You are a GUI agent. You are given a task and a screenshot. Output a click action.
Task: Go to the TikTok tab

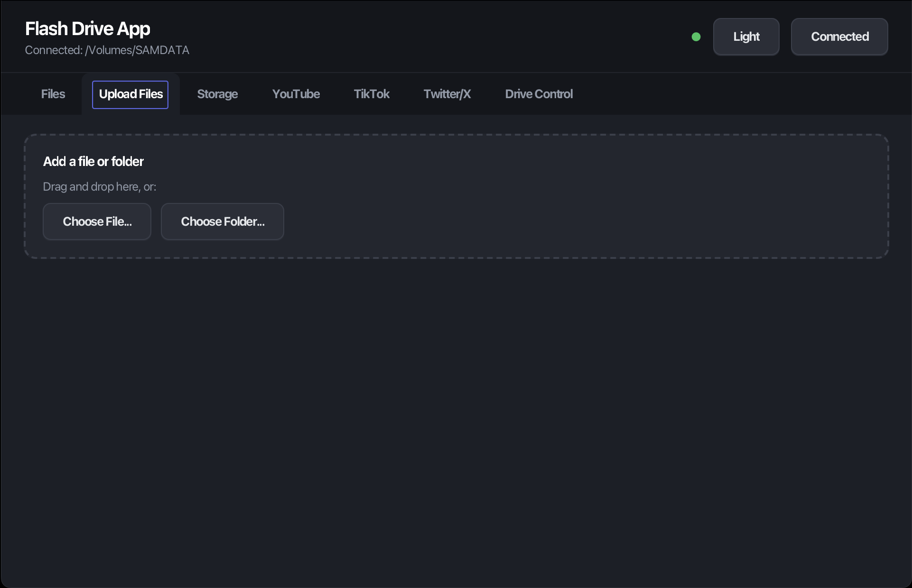(x=372, y=94)
